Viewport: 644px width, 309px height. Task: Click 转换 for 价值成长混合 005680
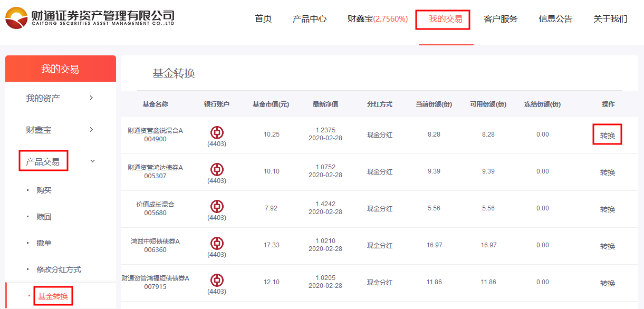click(608, 209)
